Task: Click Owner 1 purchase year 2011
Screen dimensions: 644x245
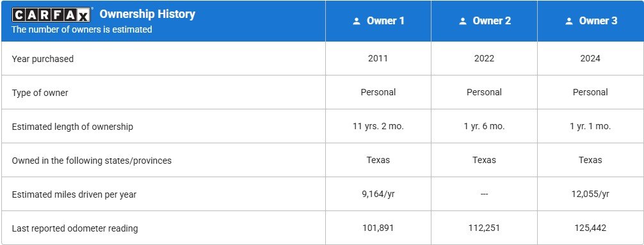Action: pyautogui.click(x=378, y=58)
